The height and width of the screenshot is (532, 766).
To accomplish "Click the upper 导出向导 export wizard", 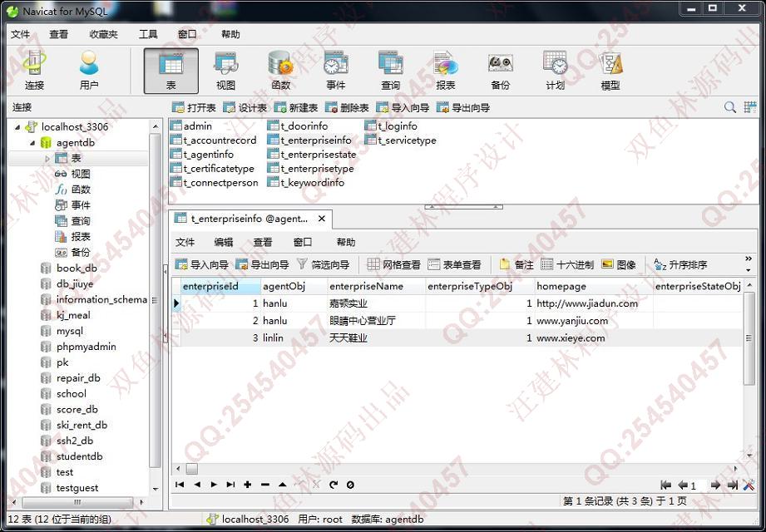I will point(463,108).
